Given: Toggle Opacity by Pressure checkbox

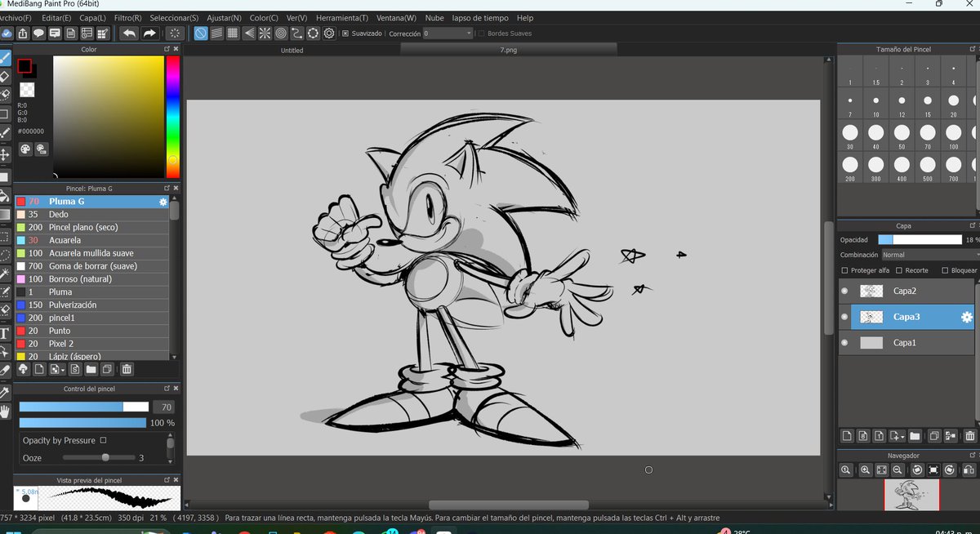Looking at the screenshot, I should 103,440.
